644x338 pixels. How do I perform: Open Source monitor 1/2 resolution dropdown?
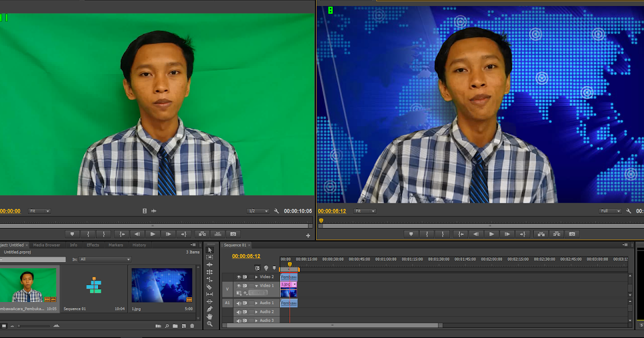(x=258, y=211)
